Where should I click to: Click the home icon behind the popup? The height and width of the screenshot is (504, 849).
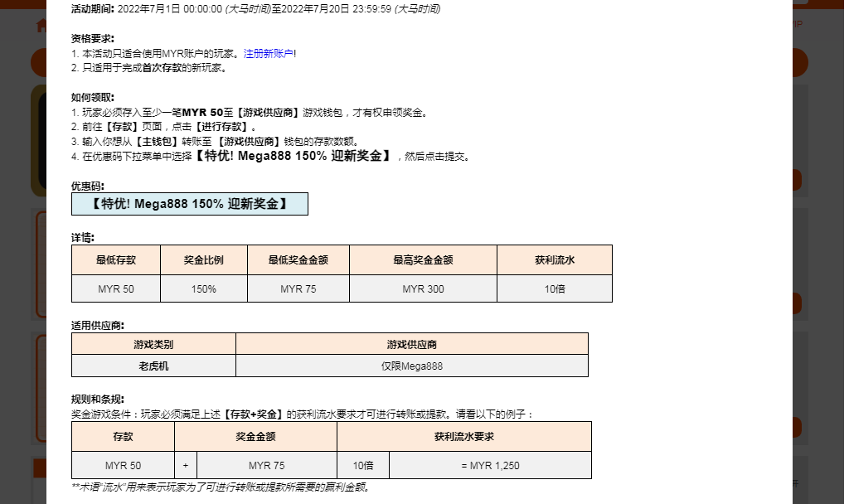tap(41, 26)
